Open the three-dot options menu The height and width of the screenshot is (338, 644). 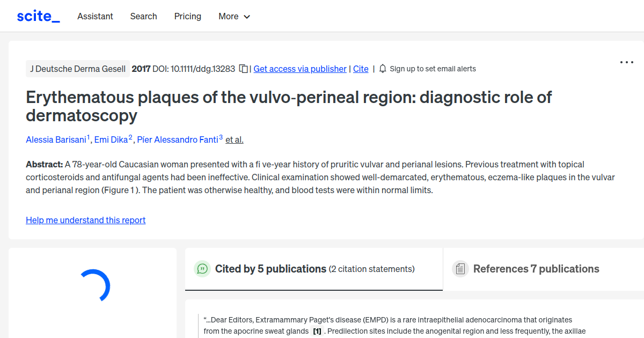[x=626, y=62]
